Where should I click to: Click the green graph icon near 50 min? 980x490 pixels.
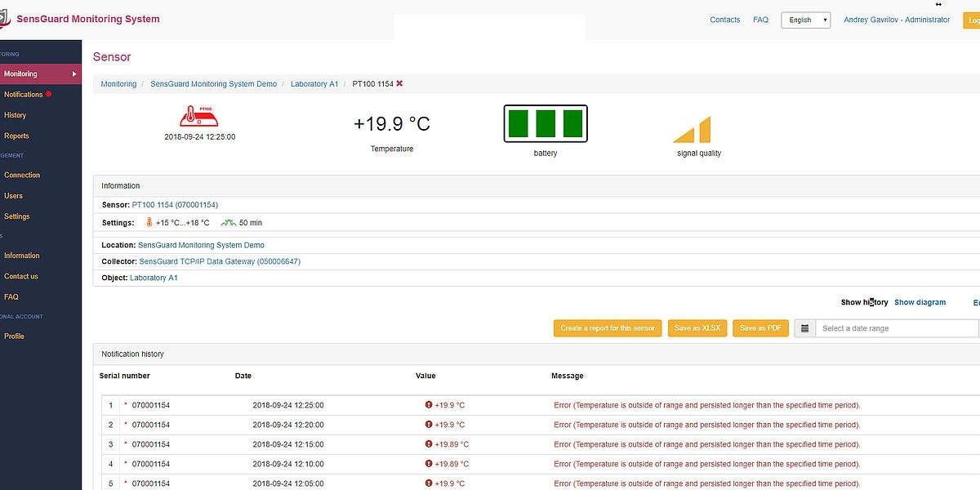pos(228,222)
